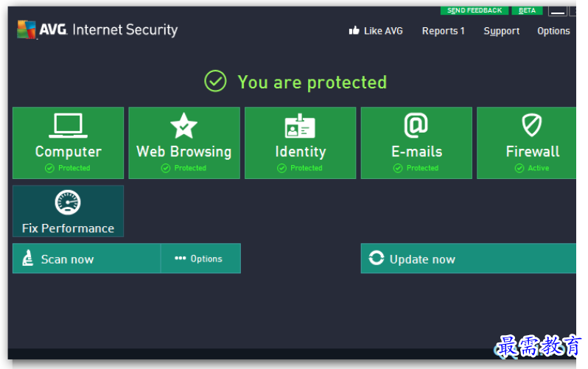The width and height of the screenshot is (588, 369).
Task: Click 'Protected' text under Identity
Action: coord(306,168)
